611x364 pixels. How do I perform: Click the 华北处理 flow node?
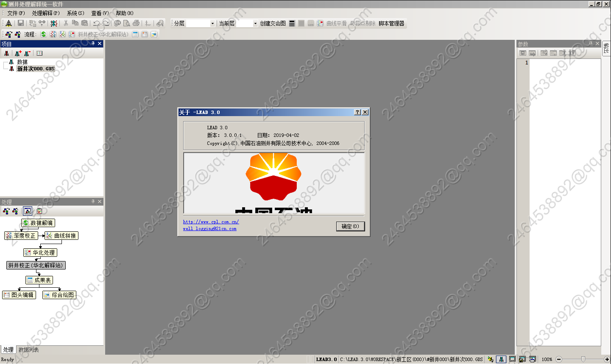point(40,253)
